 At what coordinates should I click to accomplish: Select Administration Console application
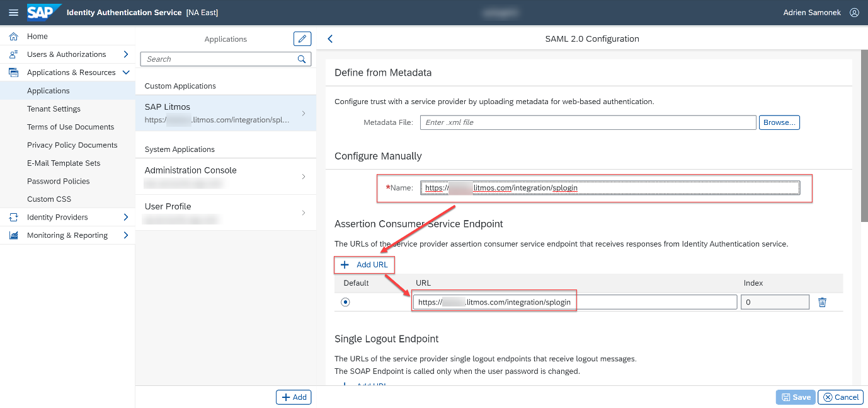(x=226, y=177)
